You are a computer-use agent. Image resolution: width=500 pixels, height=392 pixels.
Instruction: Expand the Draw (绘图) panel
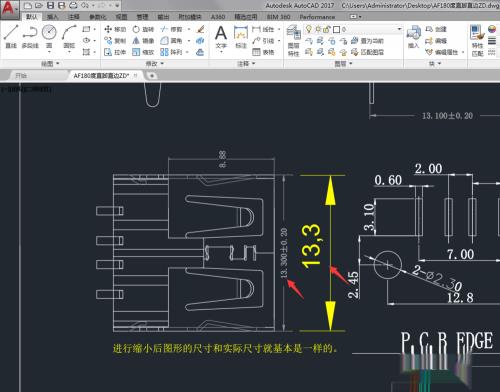coord(50,63)
